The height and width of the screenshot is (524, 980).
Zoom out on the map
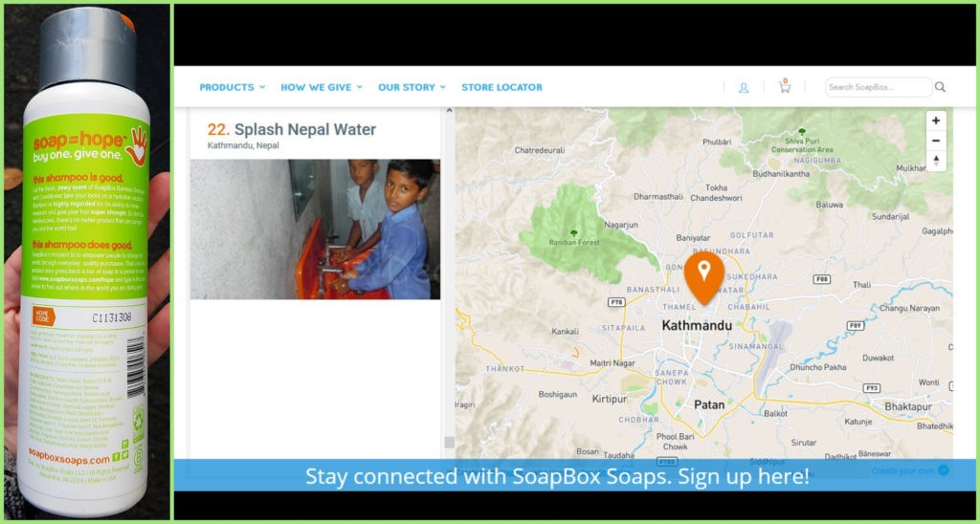coord(936,141)
